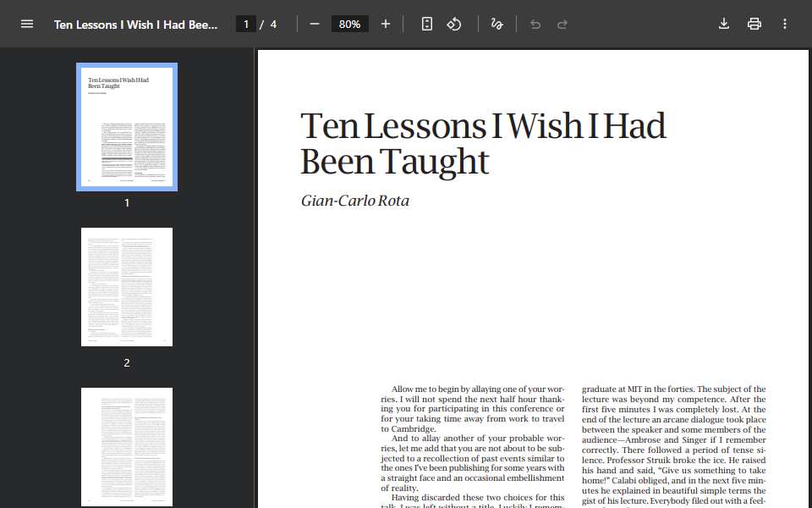Click the undo arrow icon
Image resolution: width=812 pixels, height=508 pixels.
coord(535,25)
